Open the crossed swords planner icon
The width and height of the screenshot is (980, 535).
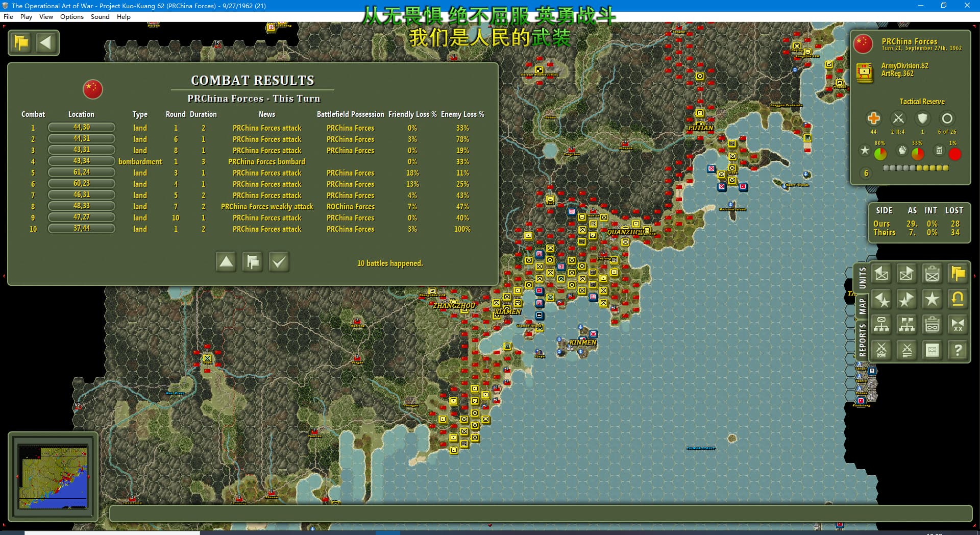pyautogui.click(x=881, y=350)
